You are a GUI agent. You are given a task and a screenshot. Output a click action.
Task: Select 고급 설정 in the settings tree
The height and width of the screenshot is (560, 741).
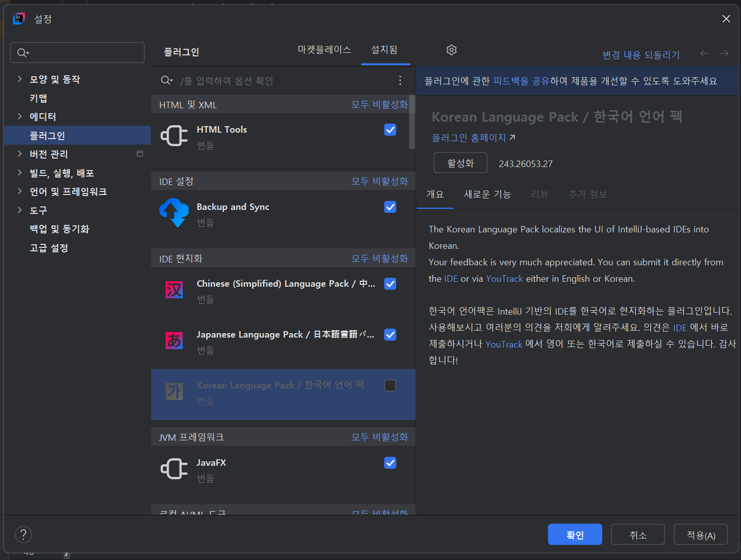(49, 247)
